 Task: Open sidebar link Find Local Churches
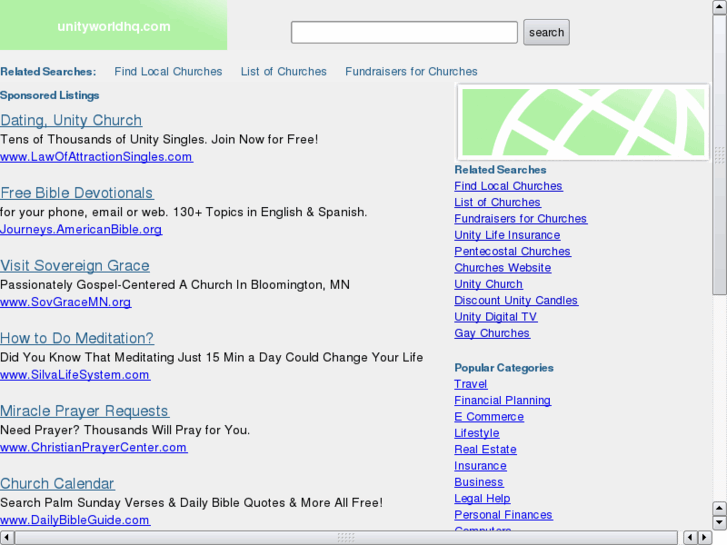(508, 186)
